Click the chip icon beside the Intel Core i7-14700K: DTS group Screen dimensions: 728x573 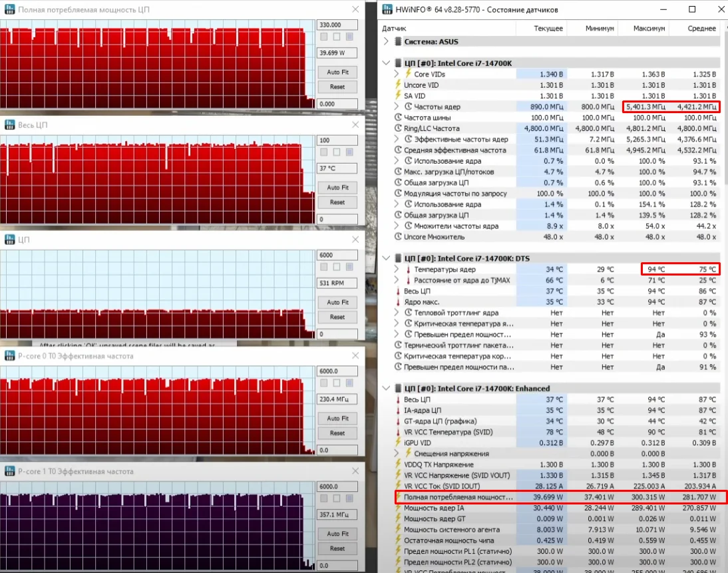pyautogui.click(x=398, y=258)
